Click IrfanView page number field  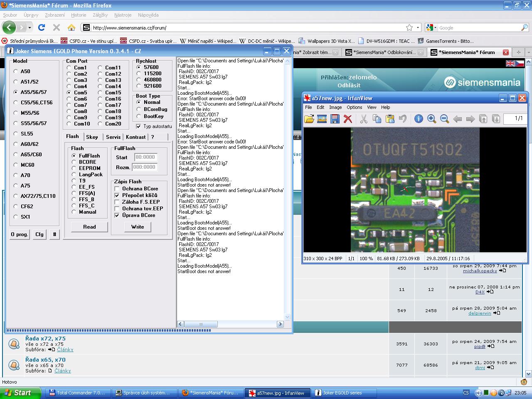[x=515, y=119]
